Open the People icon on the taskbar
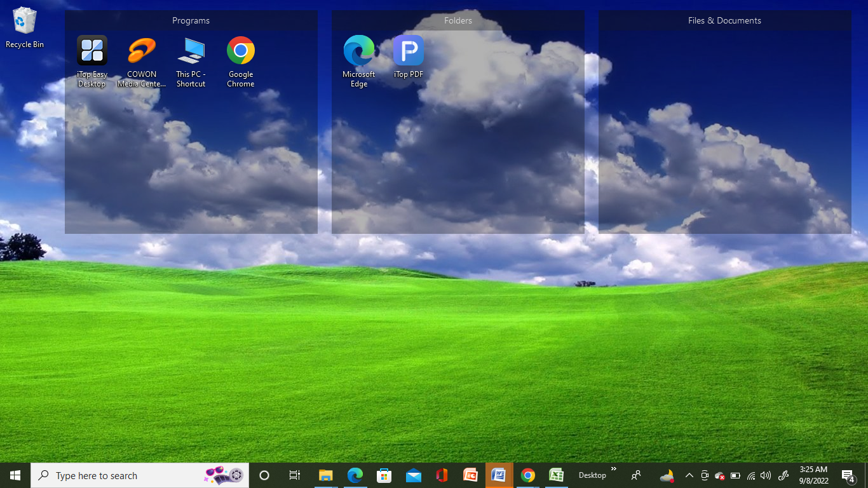 point(636,475)
